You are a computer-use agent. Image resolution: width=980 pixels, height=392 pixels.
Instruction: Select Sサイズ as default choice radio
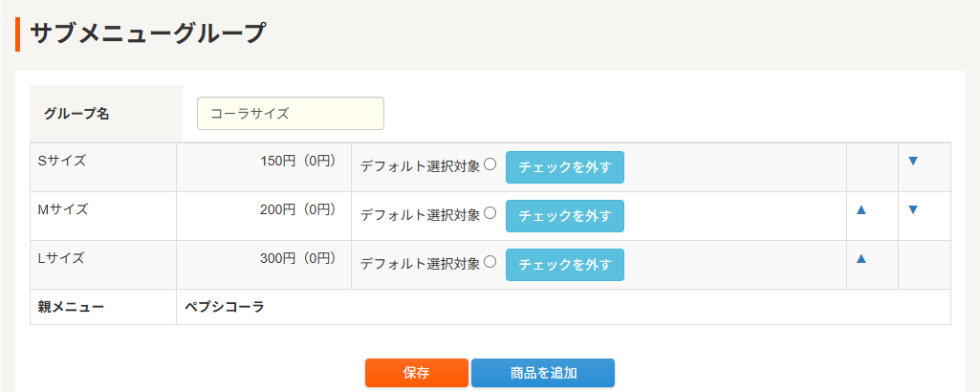490,163
